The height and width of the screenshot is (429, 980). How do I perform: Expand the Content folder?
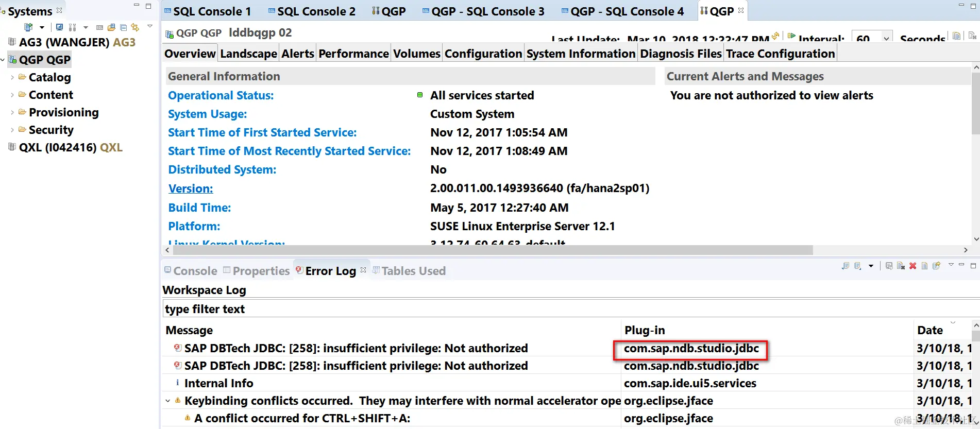[x=12, y=95]
